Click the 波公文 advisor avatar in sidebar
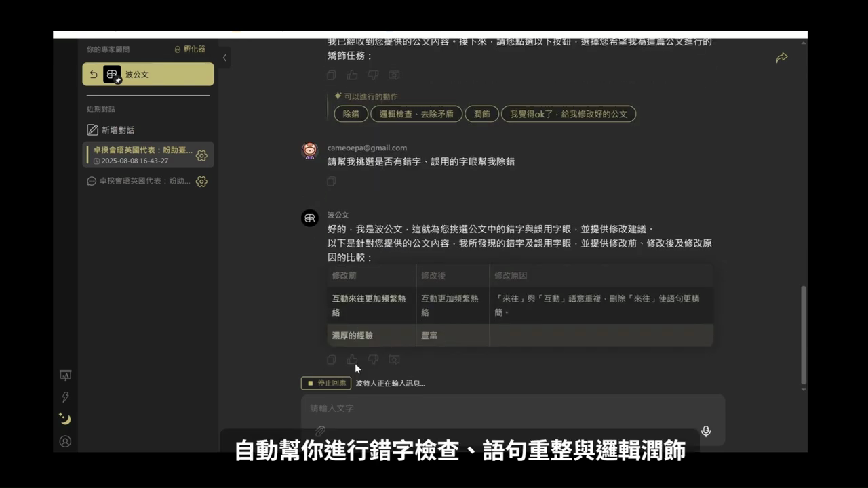Viewport: 868px width, 488px height. [x=112, y=75]
